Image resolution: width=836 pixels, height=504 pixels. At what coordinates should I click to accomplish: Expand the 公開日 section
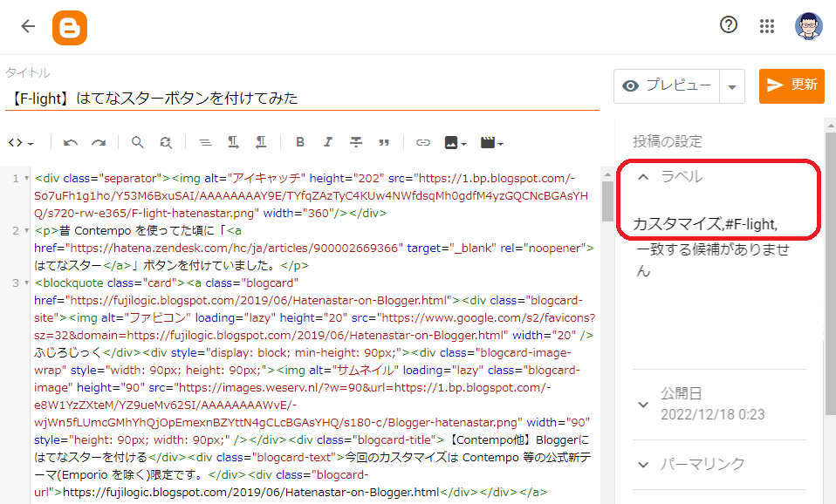[643, 405]
